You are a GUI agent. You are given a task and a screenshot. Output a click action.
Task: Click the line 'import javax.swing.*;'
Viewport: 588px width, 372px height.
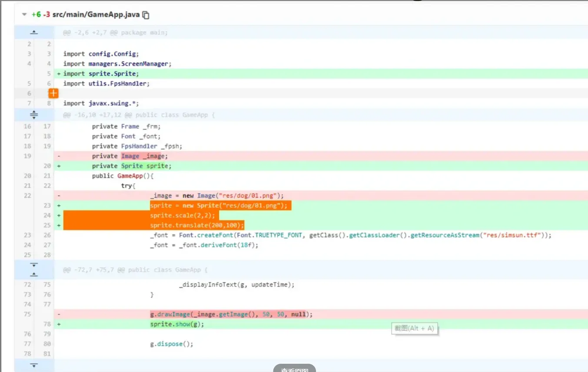click(x=101, y=103)
